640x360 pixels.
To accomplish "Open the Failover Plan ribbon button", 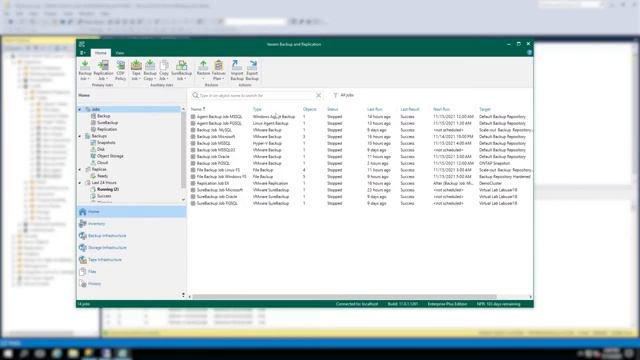I will point(219,70).
